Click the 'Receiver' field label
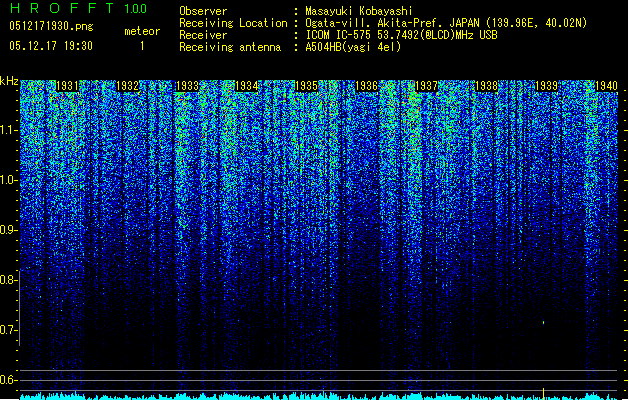Screen dimensions: 629x400 pyautogui.click(x=203, y=35)
